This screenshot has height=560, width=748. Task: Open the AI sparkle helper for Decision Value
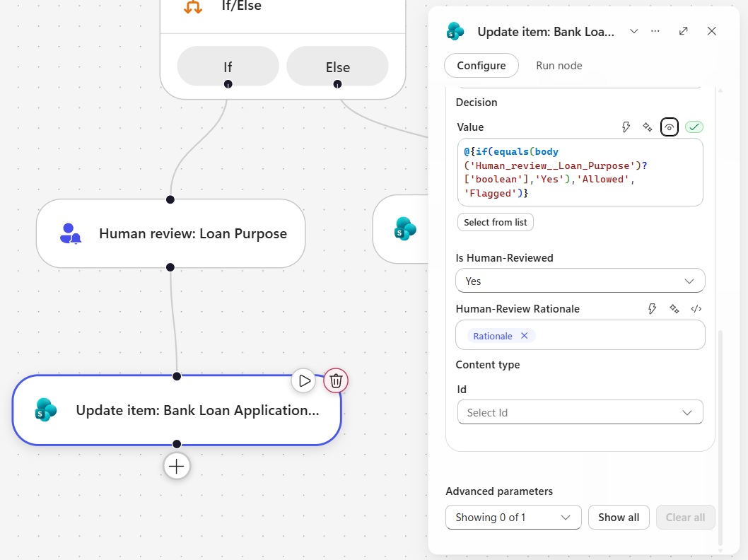[648, 127]
